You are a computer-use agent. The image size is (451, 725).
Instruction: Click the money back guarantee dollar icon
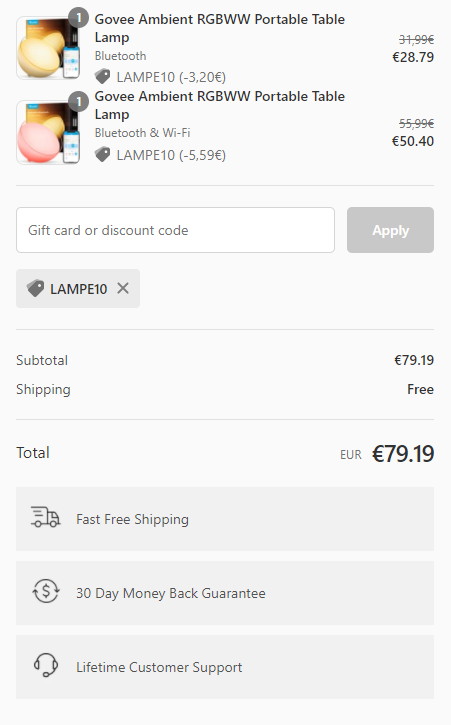tap(46, 591)
